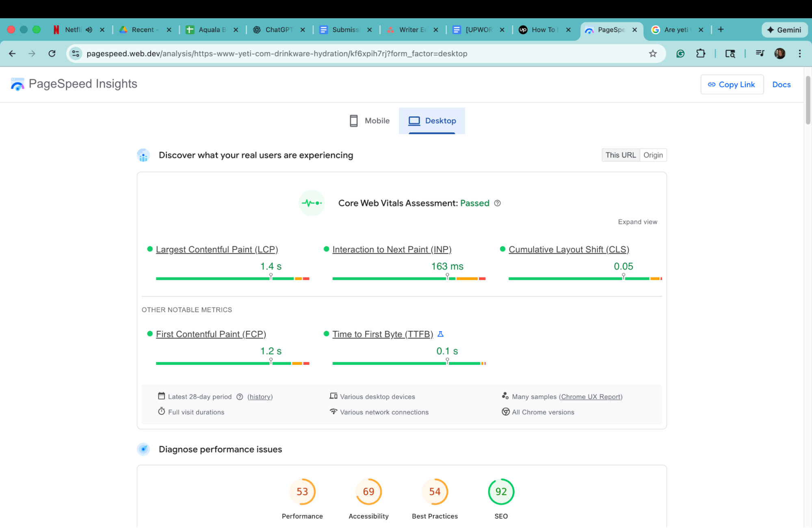Switch to the Recent Google Drive tab
This screenshot has width=812, height=528.
click(145, 30)
